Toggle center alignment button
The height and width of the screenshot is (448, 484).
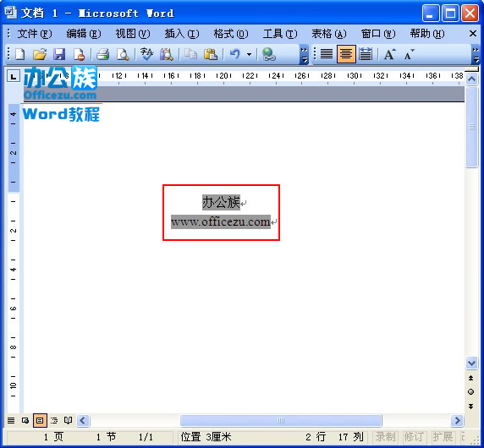[346, 54]
